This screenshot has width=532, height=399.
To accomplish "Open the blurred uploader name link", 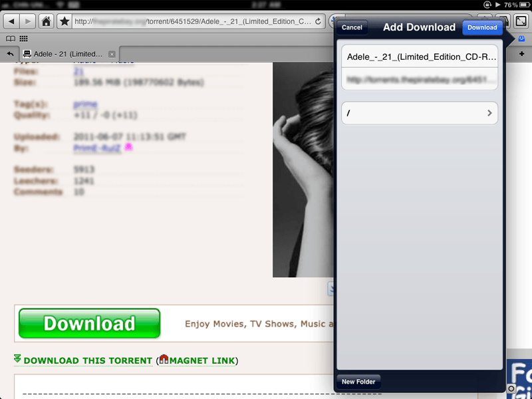I will (97, 148).
